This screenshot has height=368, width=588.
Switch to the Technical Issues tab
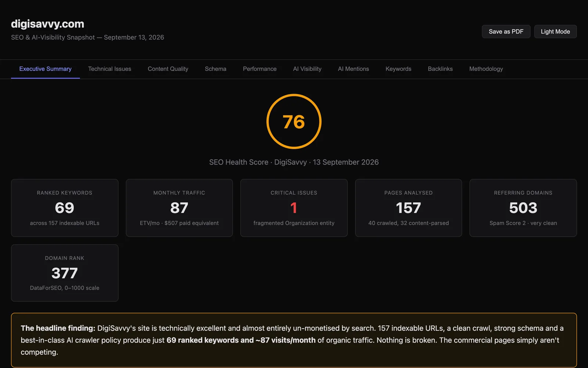pyautogui.click(x=110, y=69)
